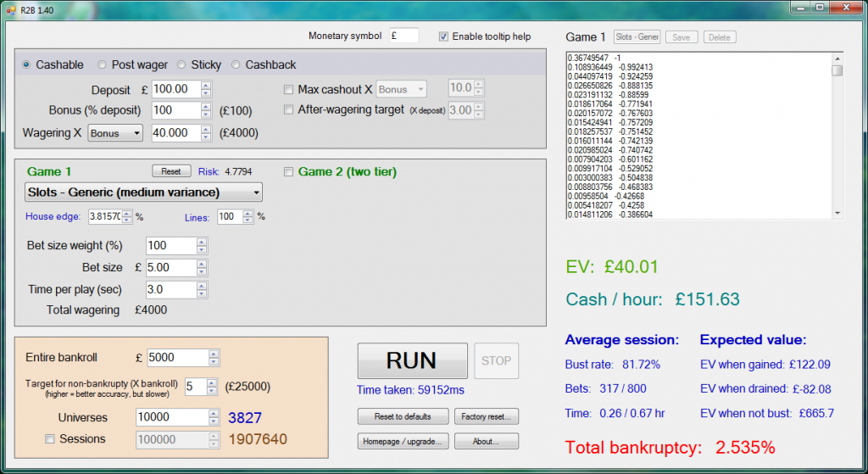Click the Bonus percent spinner arrows
This screenshot has width=868, height=474.
click(x=206, y=110)
